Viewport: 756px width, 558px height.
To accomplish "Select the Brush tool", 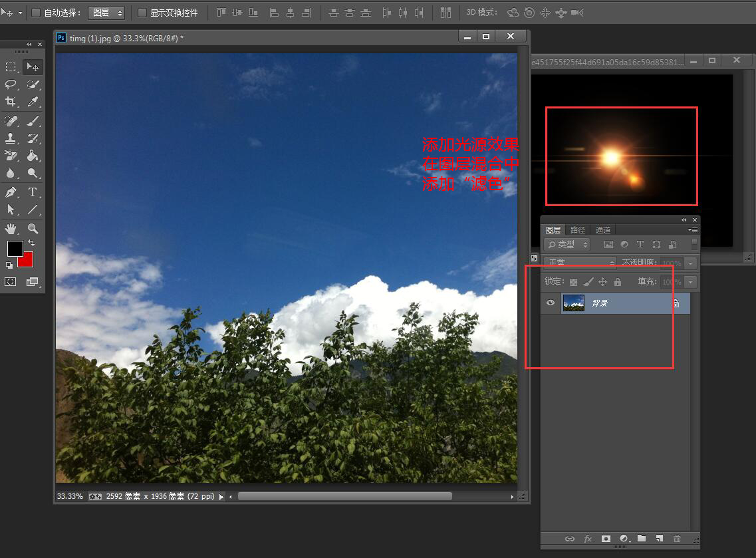I will pyautogui.click(x=33, y=121).
